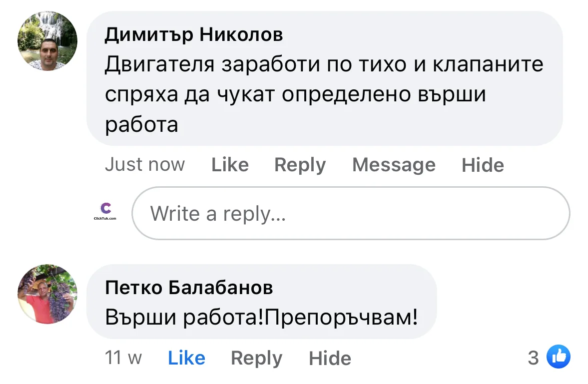Click the name Петко Балабанов
Screen dimensions: 588x384
[x=189, y=288]
